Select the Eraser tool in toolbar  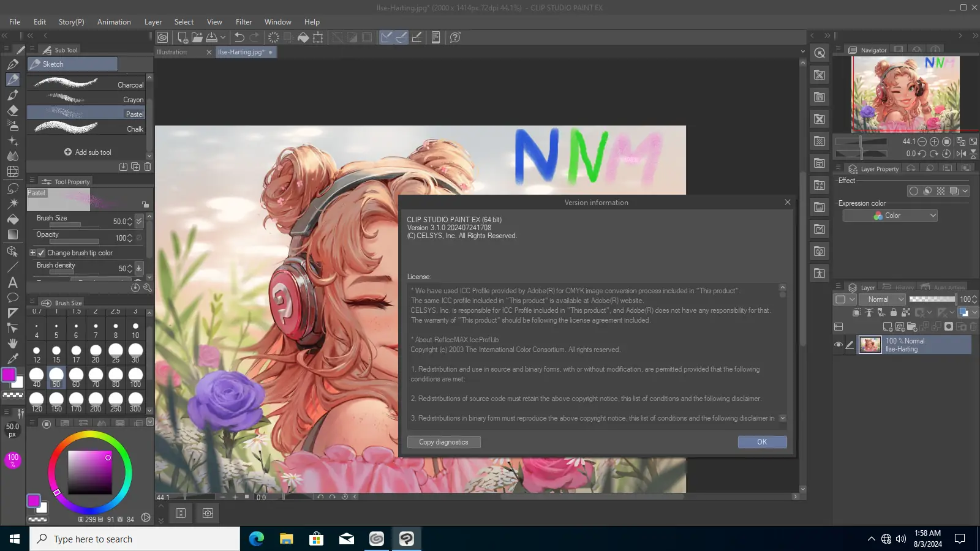[13, 110]
